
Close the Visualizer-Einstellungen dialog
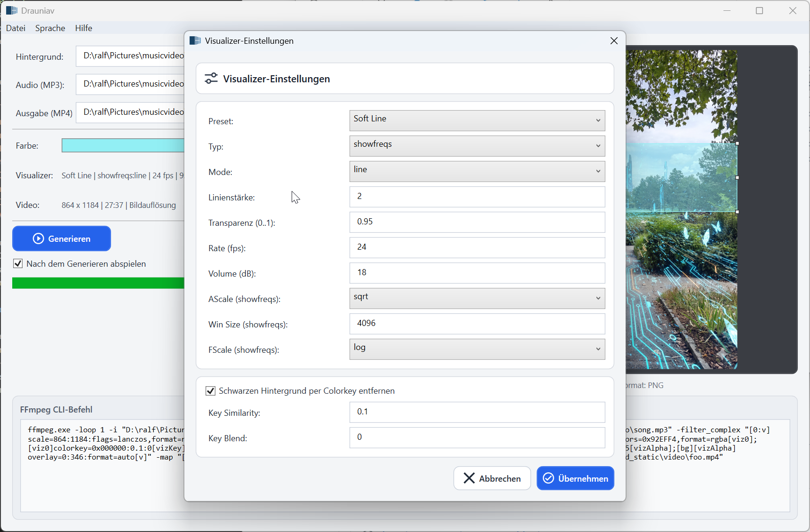pos(614,41)
